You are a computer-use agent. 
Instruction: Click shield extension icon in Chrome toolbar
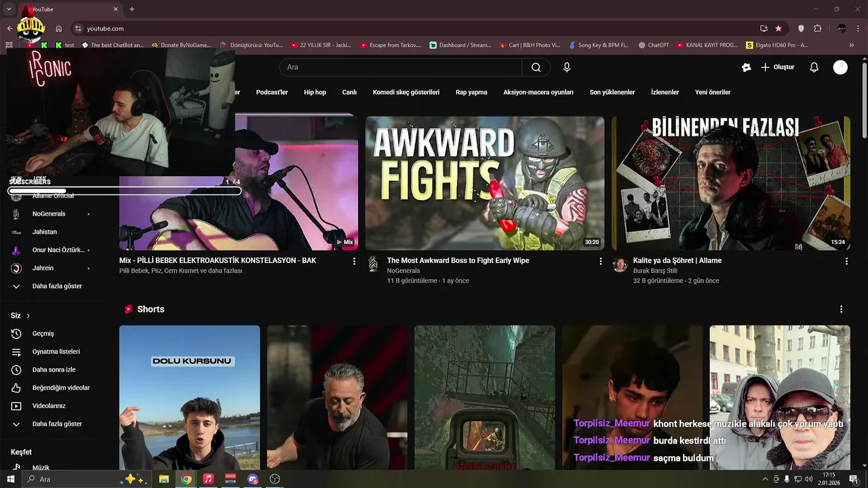click(x=801, y=28)
